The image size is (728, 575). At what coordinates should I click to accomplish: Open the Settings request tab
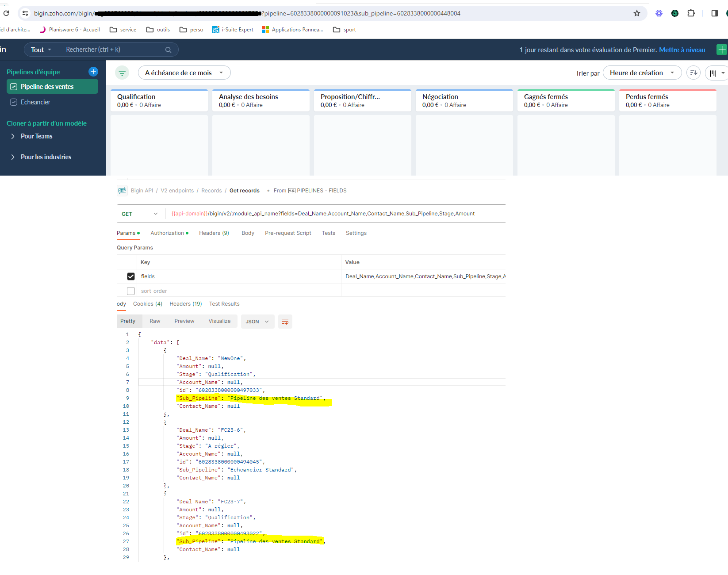(x=356, y=233)
